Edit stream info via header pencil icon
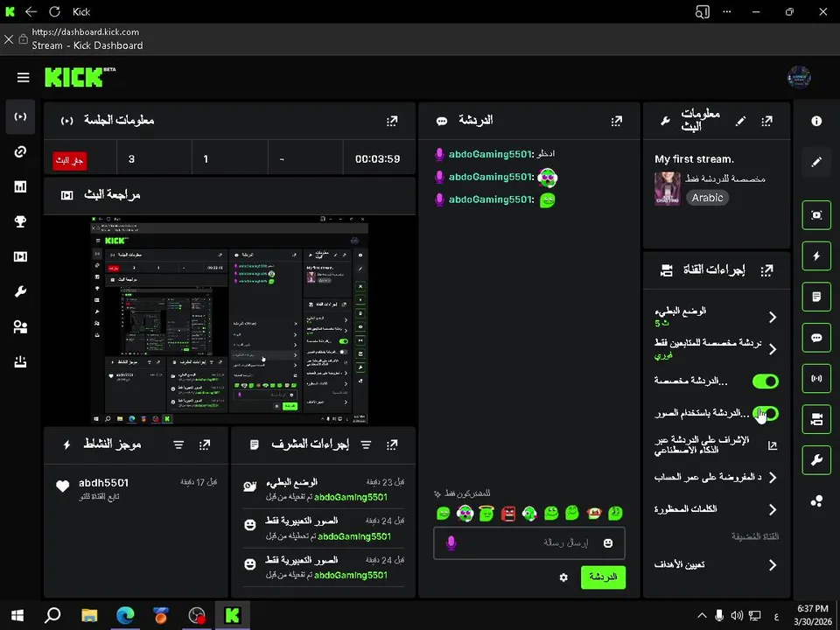The image size is (840, 630). pyautogui.click(x=740, y=121)
